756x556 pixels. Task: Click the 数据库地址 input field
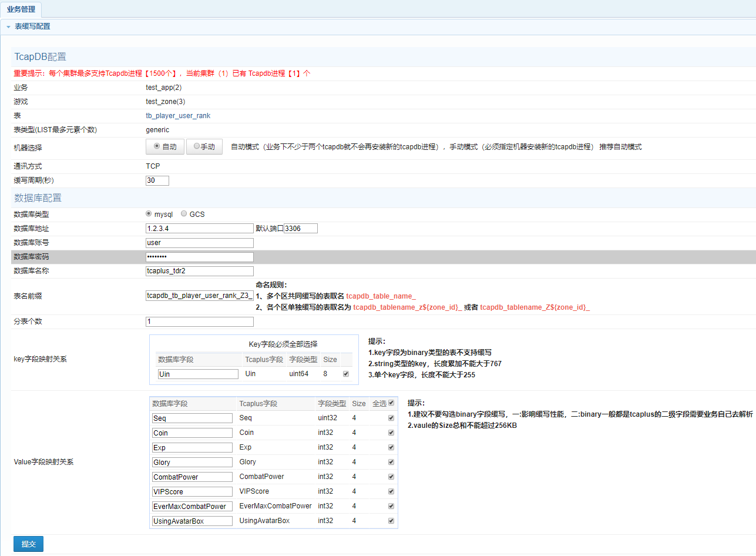coord(199,229)
